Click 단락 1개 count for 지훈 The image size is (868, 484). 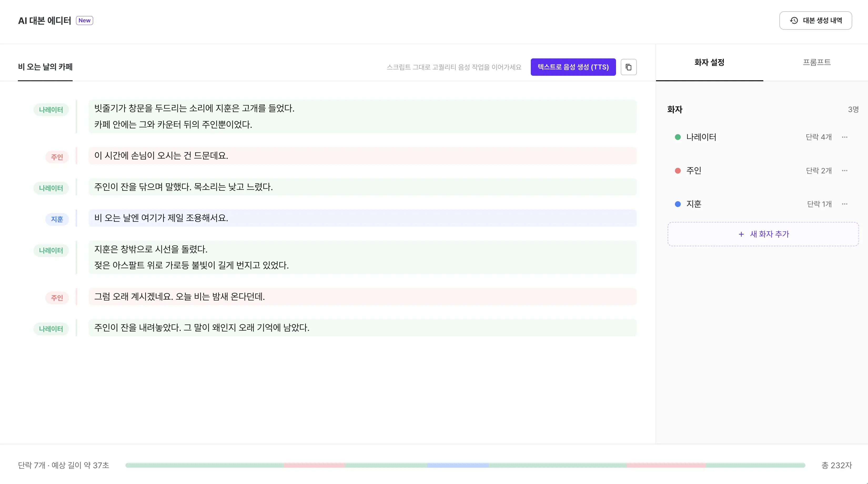[819, 204]
